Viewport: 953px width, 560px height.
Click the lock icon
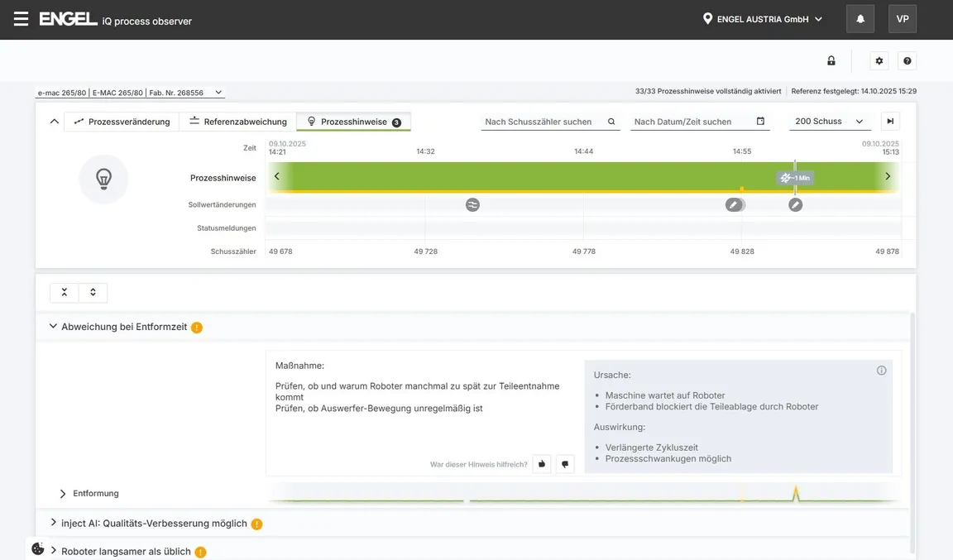coord(831,61)
